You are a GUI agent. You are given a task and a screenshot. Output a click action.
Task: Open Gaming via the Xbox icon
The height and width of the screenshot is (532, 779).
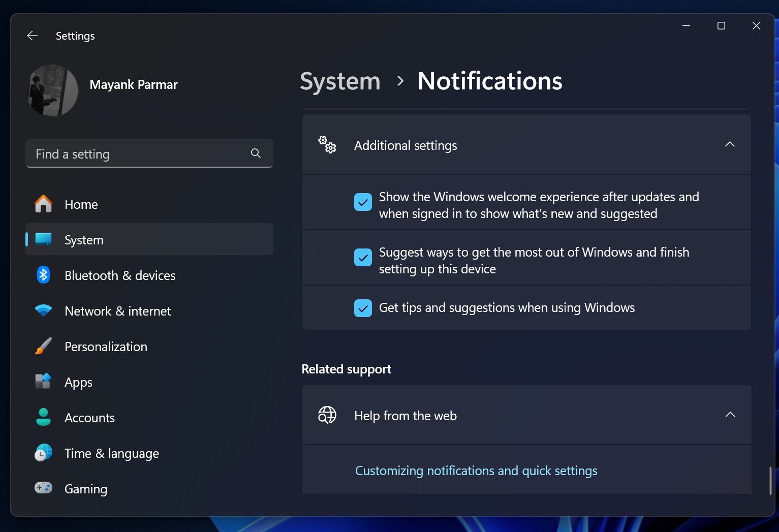pos(43,488)
